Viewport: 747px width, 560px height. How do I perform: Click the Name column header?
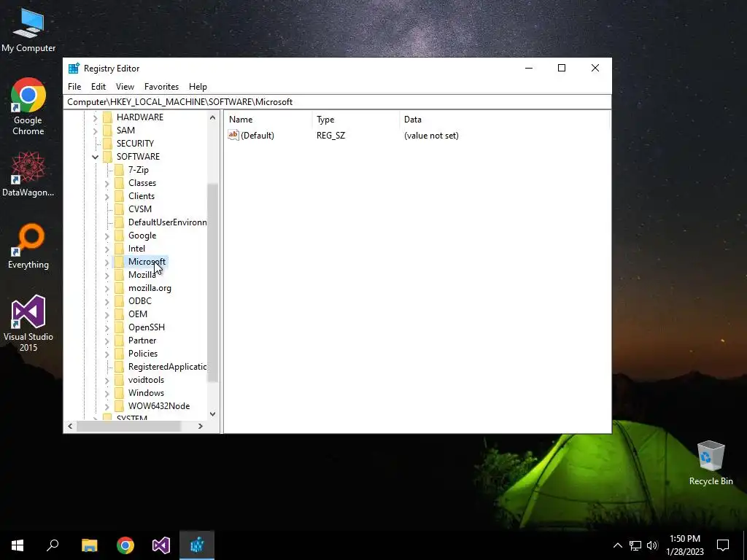(x=269, y=120)
